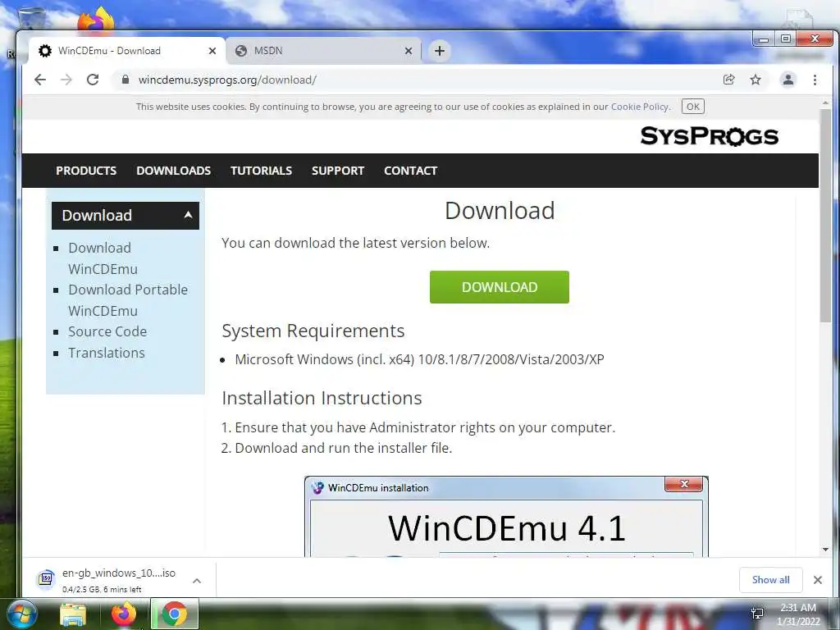The image size is (840, 630).
Task: Click the green DOWNLOAD button
Action: coord(500,287)
